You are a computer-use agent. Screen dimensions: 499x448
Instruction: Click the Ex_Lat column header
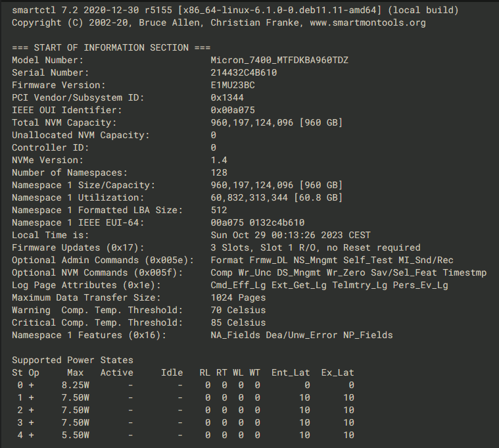point(338,372)
